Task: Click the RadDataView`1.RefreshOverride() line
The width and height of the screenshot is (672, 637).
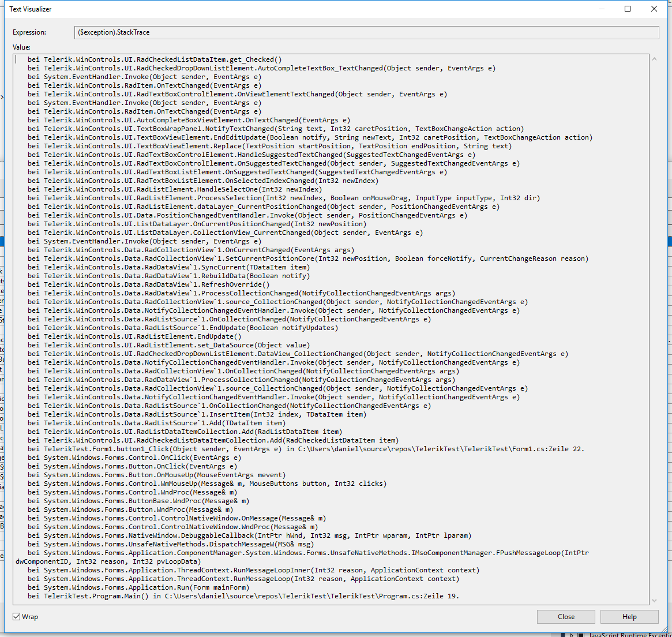Action: tap(148, 284)
